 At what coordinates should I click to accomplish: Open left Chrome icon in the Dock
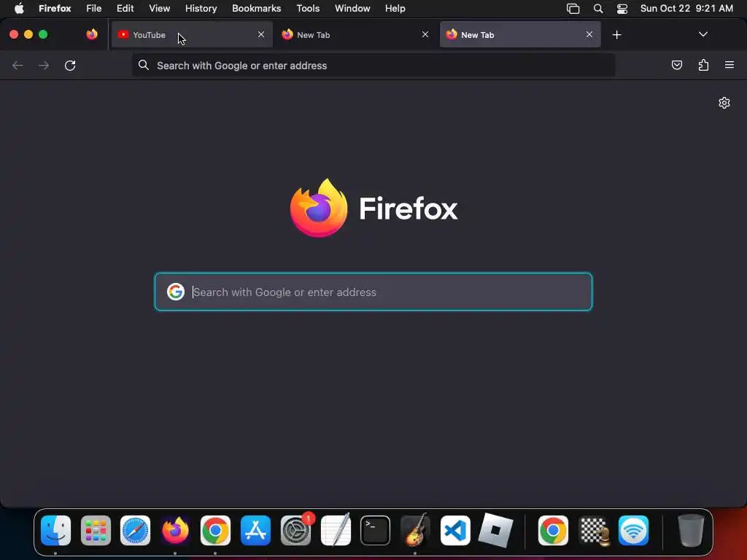click(215, 530)
